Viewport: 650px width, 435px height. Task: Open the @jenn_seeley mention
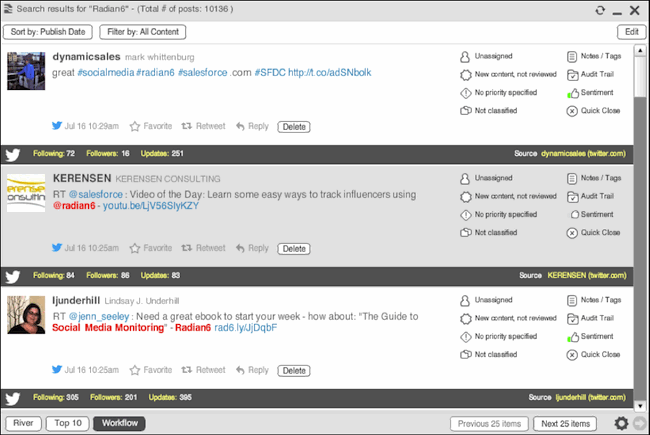pos(99,316)
